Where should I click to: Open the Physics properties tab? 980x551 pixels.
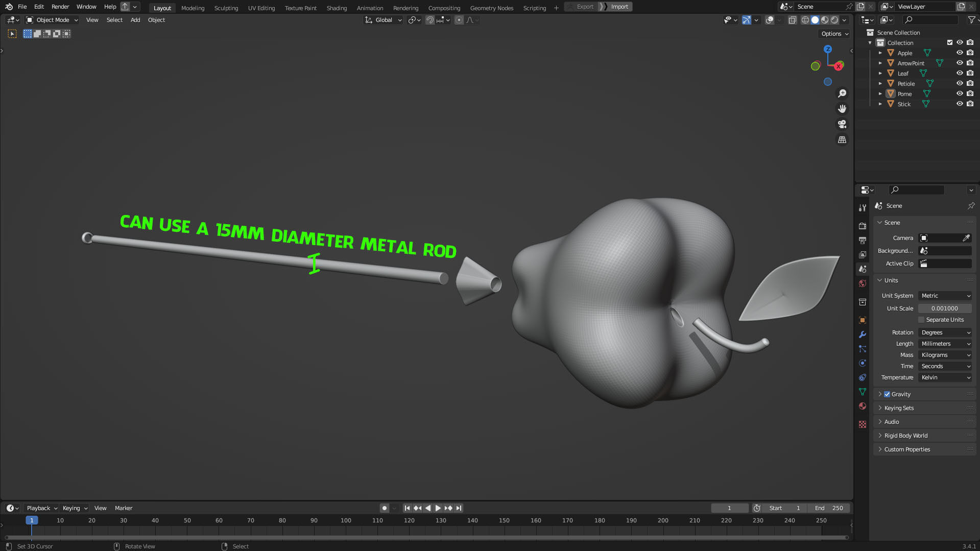coord(863,363)
